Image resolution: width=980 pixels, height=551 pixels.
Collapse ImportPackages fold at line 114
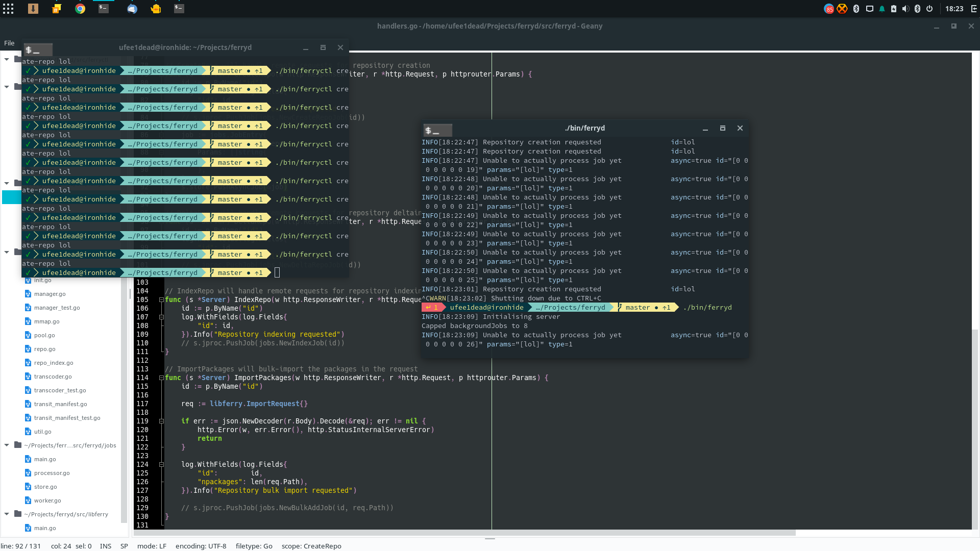(161, 378)
